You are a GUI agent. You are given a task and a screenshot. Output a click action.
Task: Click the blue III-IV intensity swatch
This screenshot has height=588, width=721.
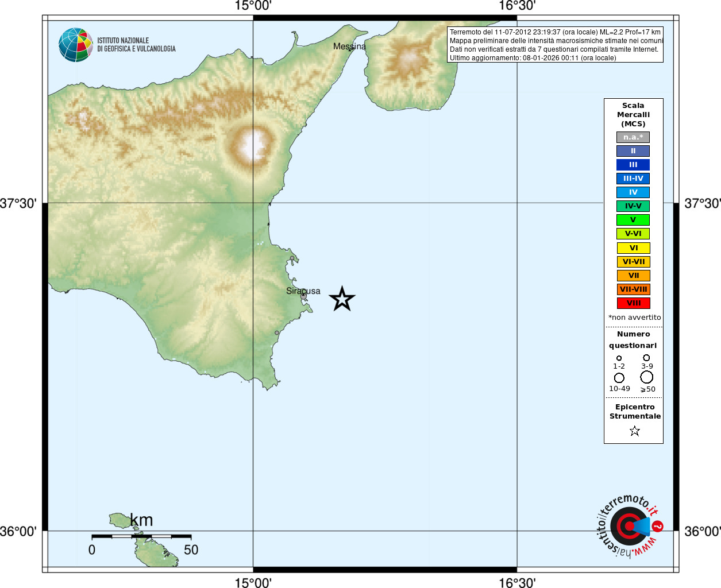pos(633,179)
